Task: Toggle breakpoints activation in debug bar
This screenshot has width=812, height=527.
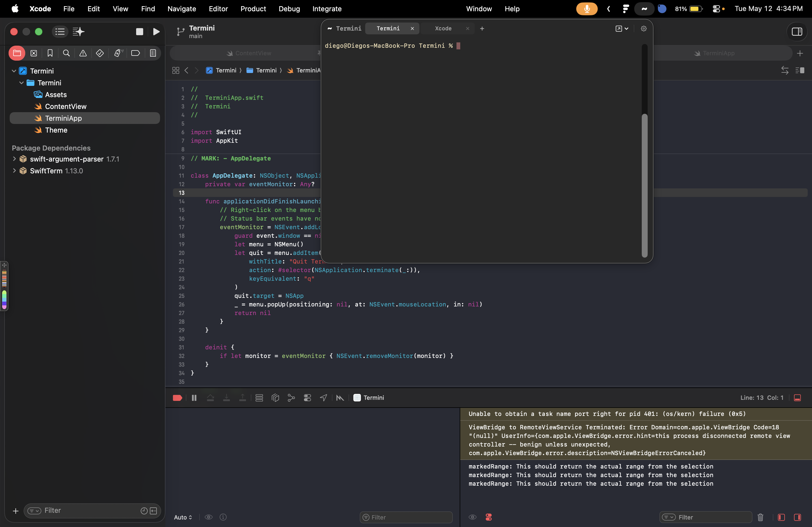Action: pyautogui.click(x=177, y=398)
